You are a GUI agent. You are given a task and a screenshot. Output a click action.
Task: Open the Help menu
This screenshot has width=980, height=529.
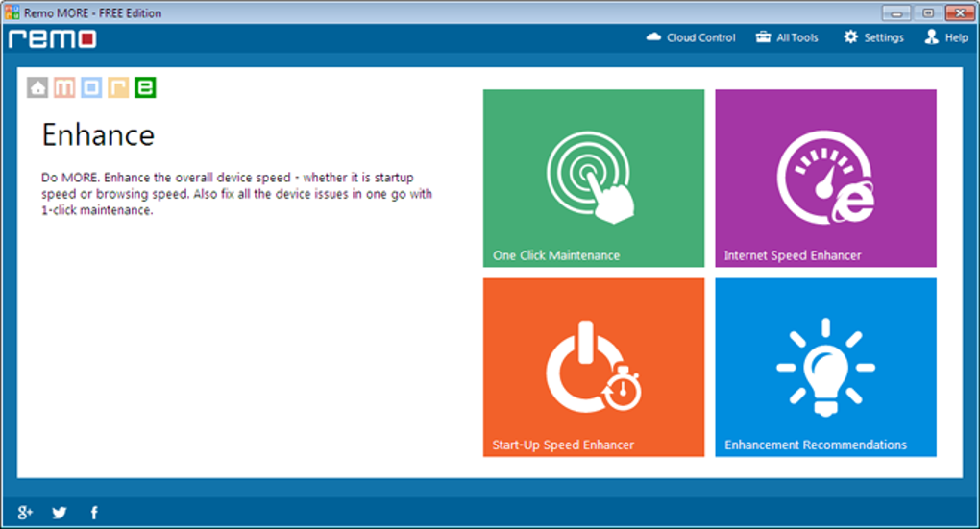pos(946,37)
